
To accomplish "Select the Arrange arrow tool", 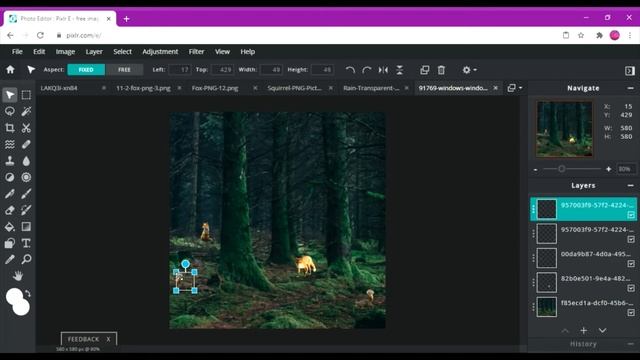I will point(10,95).
